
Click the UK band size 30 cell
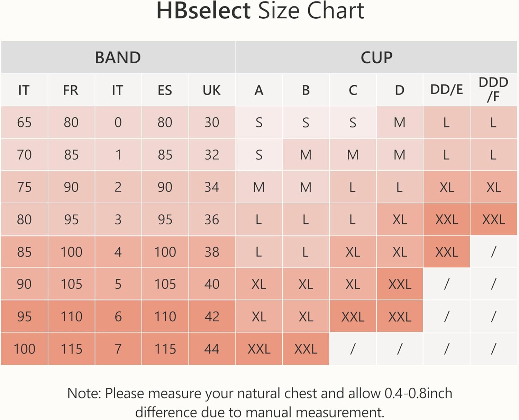(x=212, y=123)
